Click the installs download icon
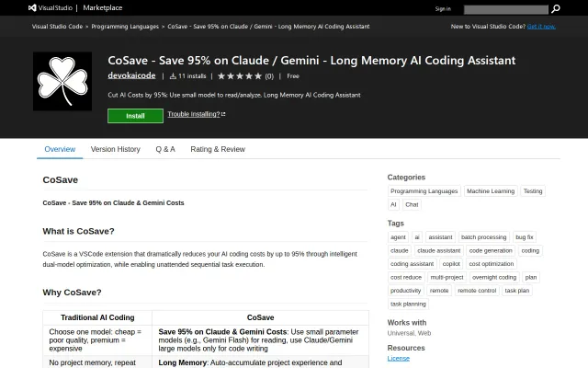 tap(173, 76)
